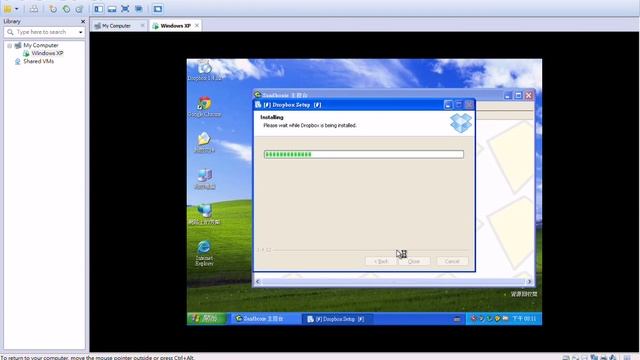Open the yellow documents folder desktop icon
The width and height of the screenshot is (640, 360).
[x=204, y=142]
